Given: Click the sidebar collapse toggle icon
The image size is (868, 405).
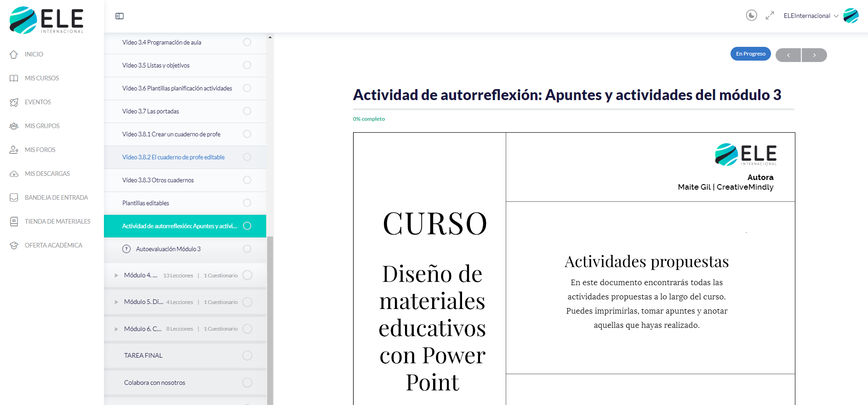Looking at the screenshot, I should click(120, 16).
